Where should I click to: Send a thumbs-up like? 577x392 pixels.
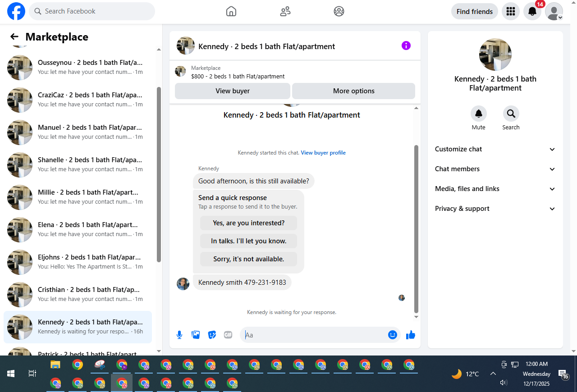click(x=410, y=335)
